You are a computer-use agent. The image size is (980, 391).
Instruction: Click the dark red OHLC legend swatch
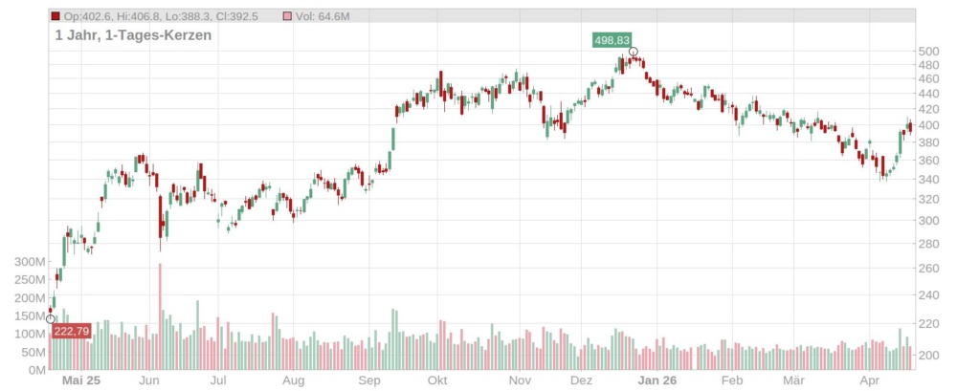coord(56,16)
